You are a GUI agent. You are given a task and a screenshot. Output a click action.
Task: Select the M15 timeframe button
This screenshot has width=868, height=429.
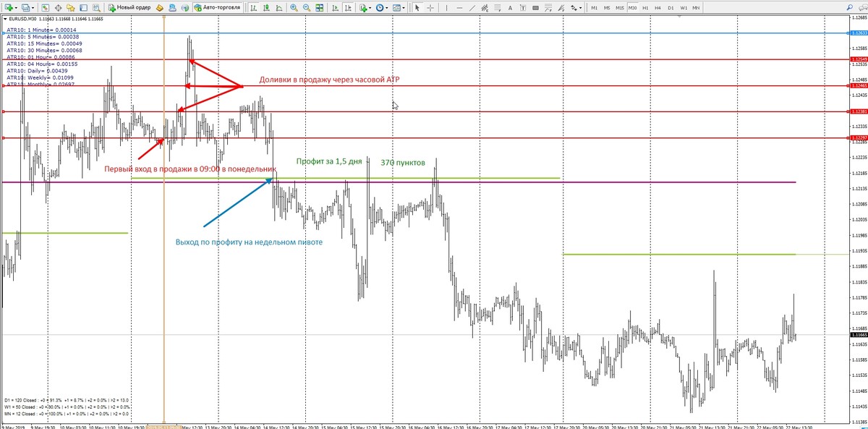pyautogui.click(x=619, y=7)
